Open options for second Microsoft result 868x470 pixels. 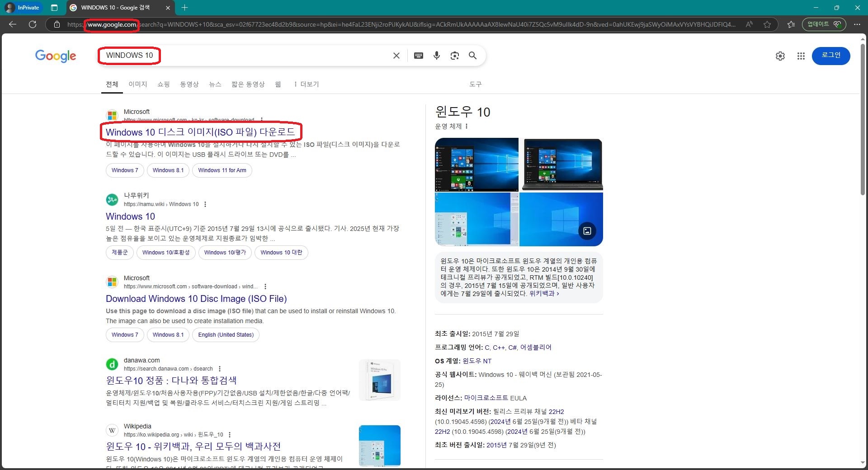[x=265, y=287]
